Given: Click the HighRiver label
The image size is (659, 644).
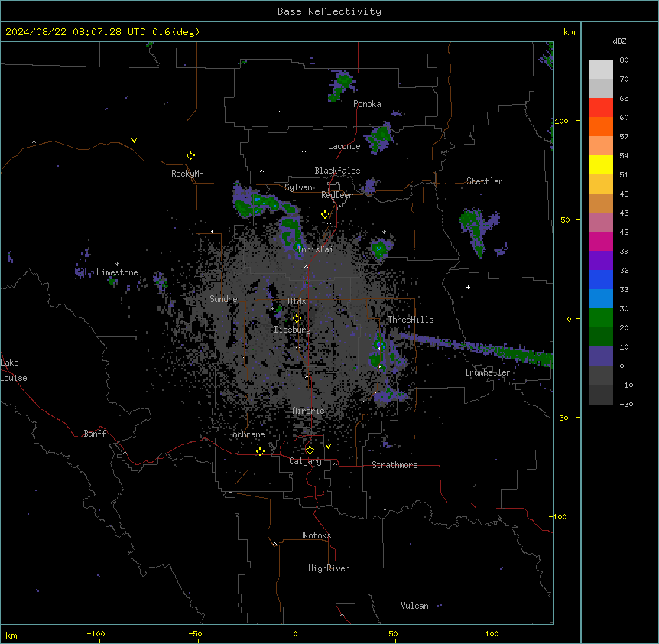Looking at the screenshot, I should (329, 568).
